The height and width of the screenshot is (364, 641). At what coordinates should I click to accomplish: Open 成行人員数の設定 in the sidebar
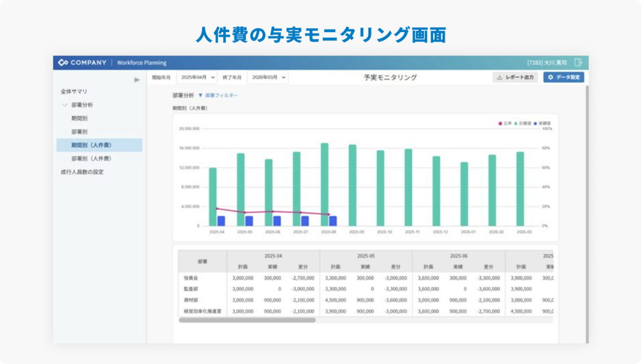pyautogui.click(x=82, y=172)
